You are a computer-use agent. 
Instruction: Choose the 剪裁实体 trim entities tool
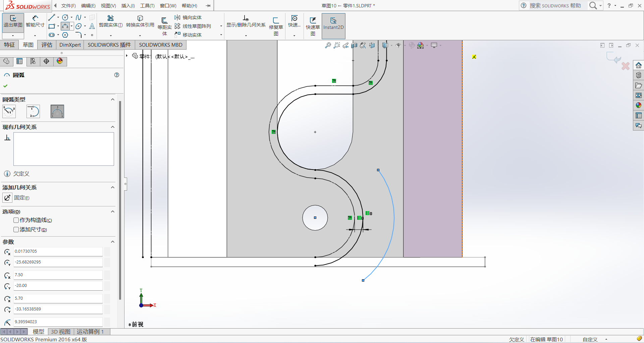coord(110,19)
